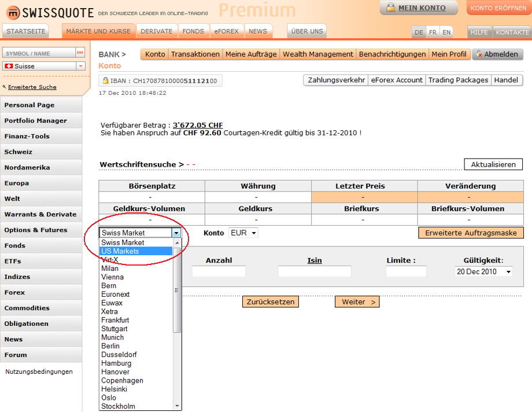
Task: Open Portfolio Manager in sidebar
Action: click(x=41, y=120)
